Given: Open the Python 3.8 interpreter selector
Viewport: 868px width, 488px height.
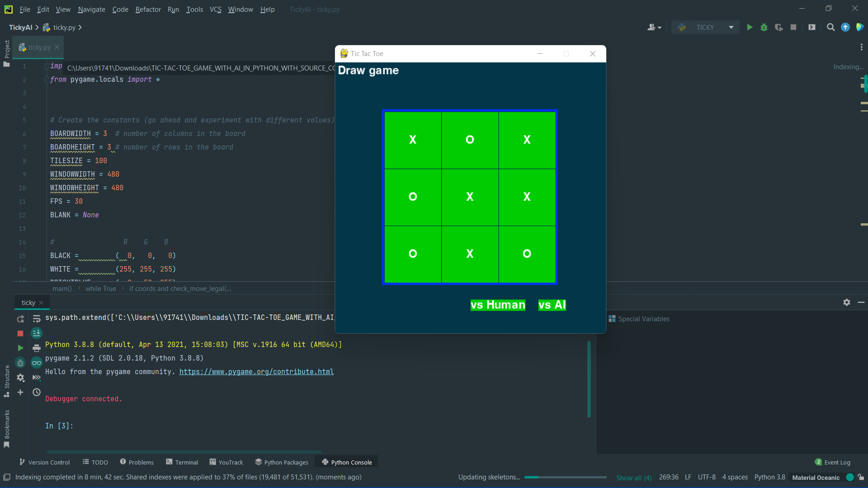Looking at the screenshot, I should [769, 477].
